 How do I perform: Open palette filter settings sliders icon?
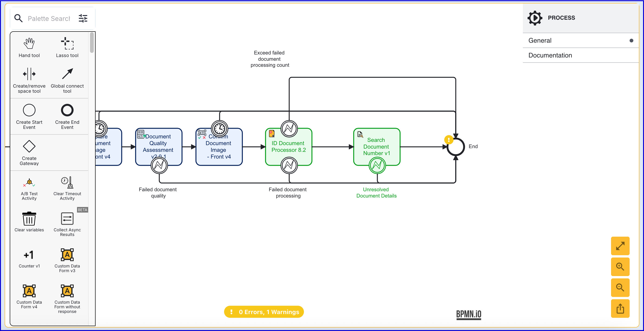[x=83, y=19]
